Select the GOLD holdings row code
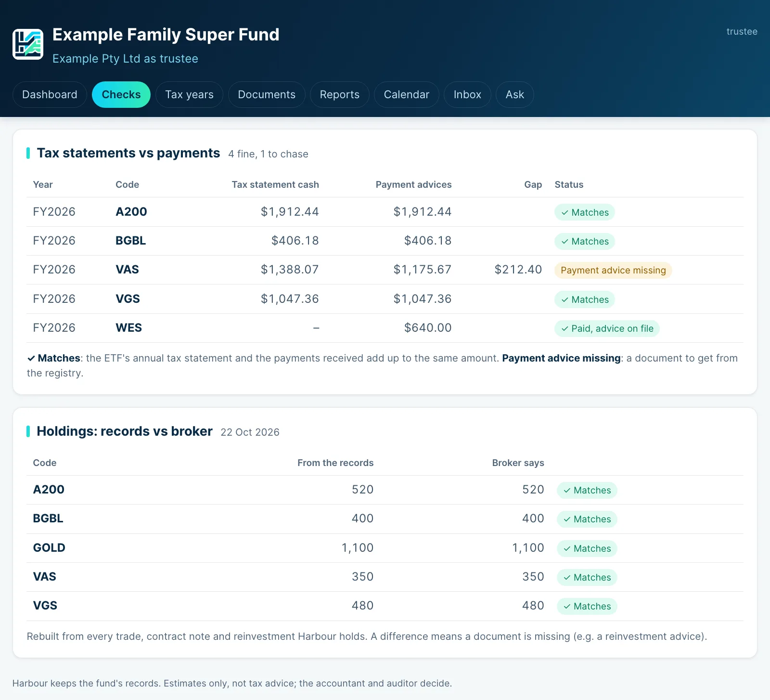 click(x=49, y=548)
